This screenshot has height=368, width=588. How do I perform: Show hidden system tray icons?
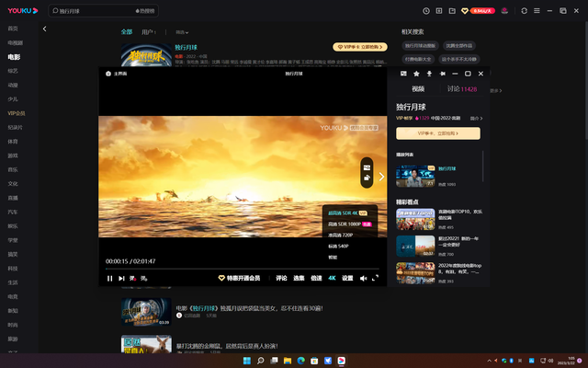pyautogui.click(x=489, y=361)
